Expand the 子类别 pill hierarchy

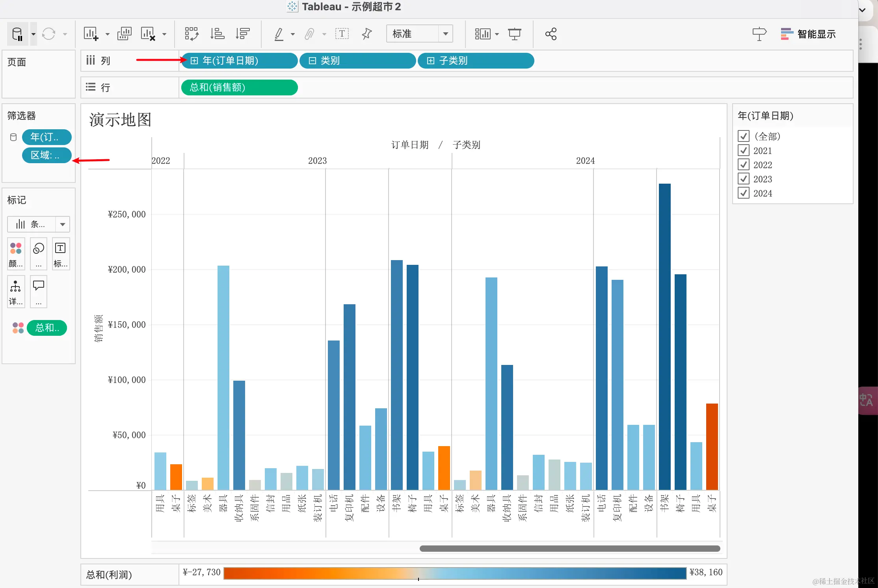click(x=431, y=61)
